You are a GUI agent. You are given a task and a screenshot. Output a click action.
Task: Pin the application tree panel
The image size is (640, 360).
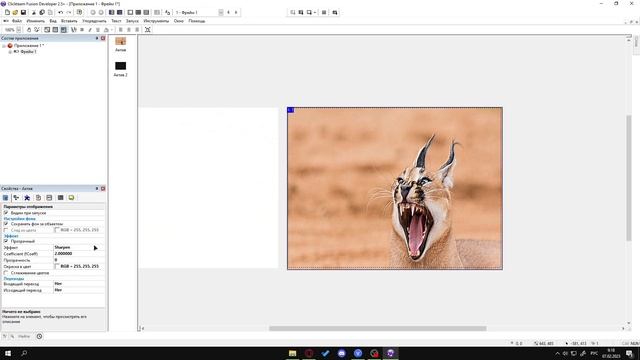[97, 38]
